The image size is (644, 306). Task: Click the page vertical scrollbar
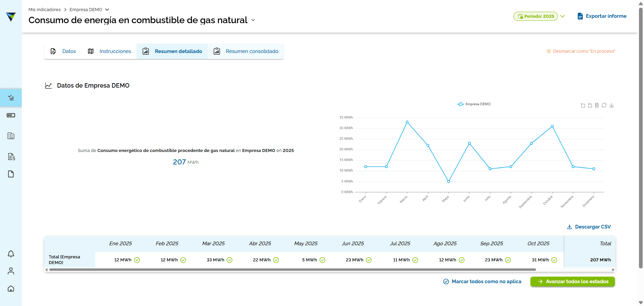point(641,138)
